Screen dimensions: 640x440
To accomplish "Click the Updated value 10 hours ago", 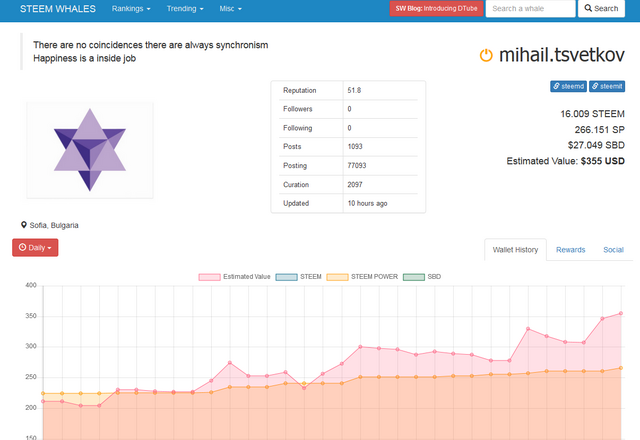I will point(367,203).
